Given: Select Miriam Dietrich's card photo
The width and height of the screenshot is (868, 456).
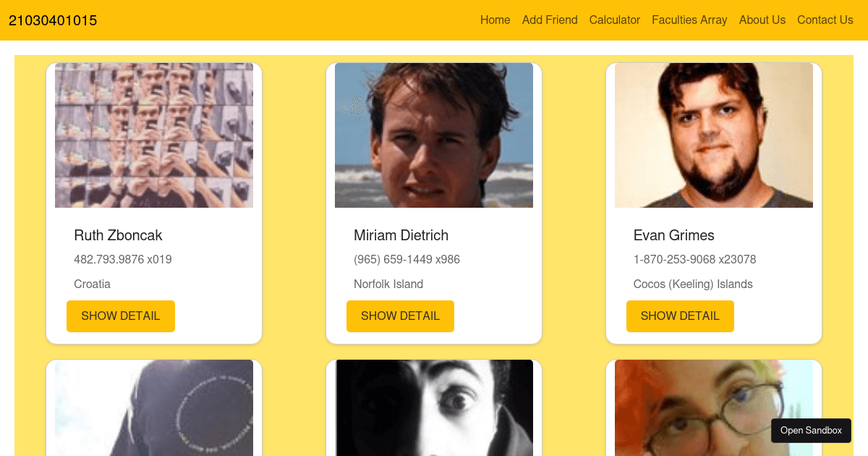Looking at the screenshot, I should 434,135.
